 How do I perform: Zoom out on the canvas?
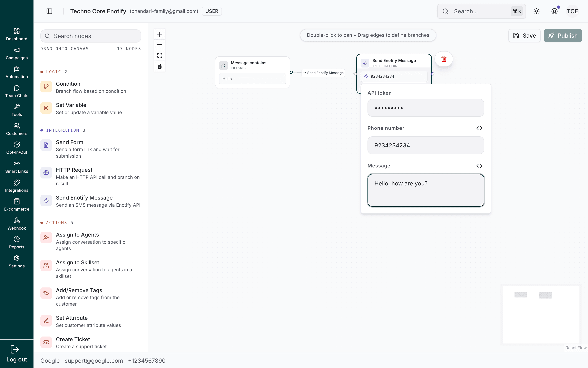(160, 45)
